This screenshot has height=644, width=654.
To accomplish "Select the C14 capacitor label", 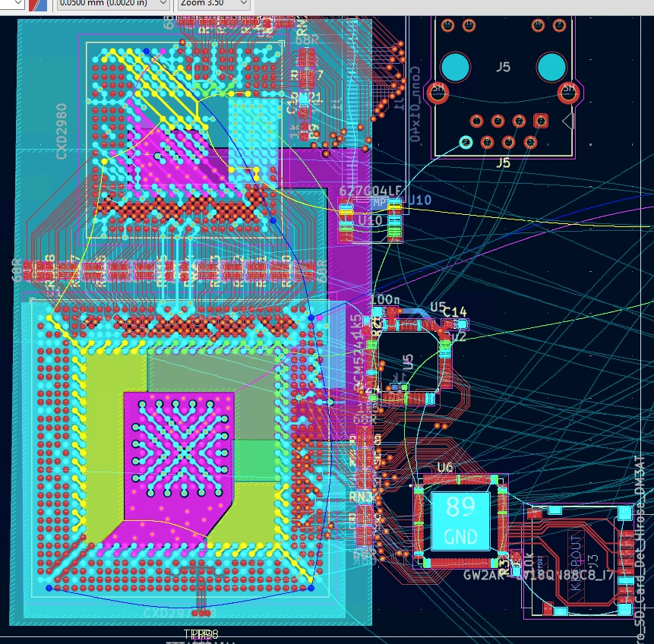I will pos(455,312).
